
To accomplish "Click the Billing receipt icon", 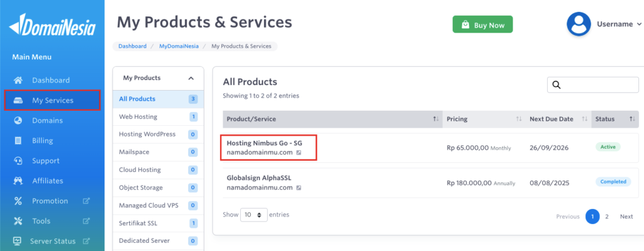I will [18, 140].
